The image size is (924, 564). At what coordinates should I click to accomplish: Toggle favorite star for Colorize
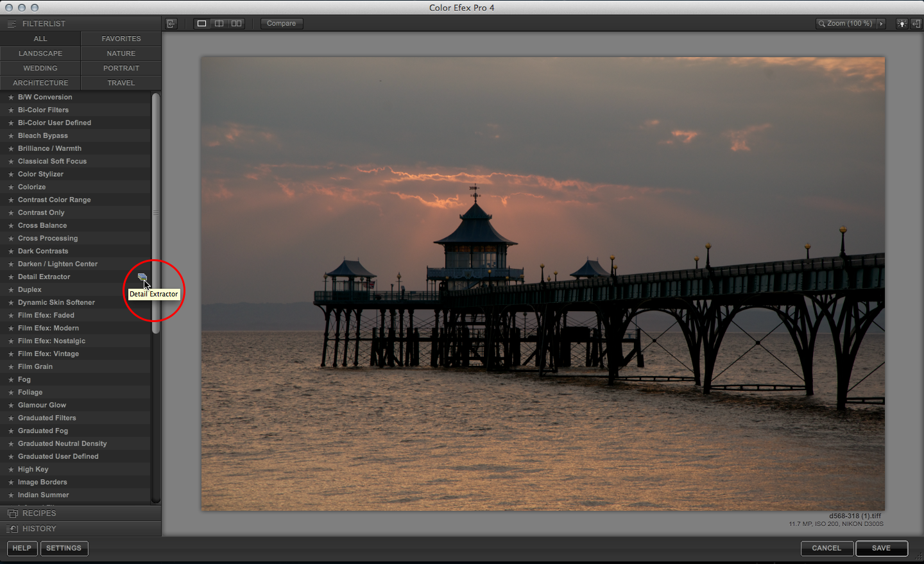point(11,187)
